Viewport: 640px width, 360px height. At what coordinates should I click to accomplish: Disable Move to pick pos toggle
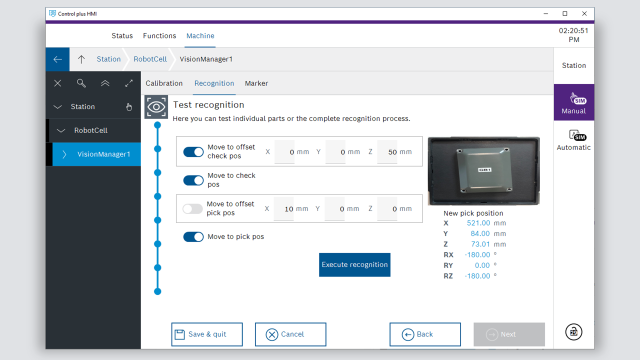click(193, 237)
